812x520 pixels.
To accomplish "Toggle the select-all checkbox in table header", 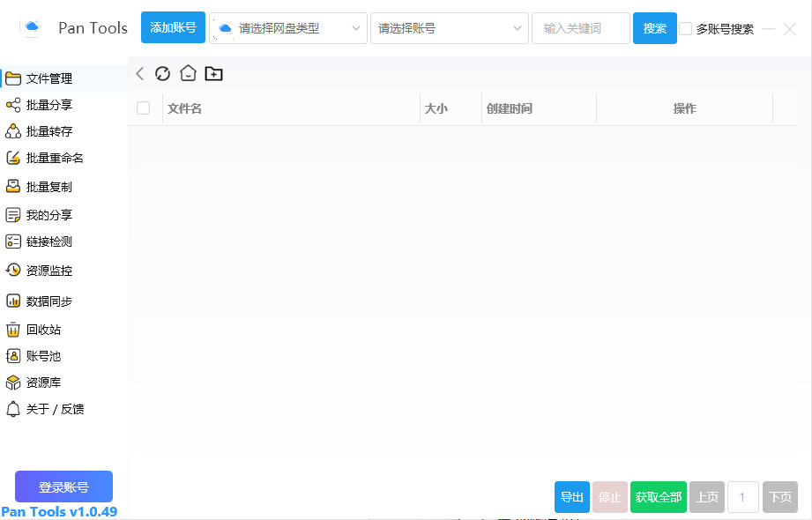I will point(143,108).
